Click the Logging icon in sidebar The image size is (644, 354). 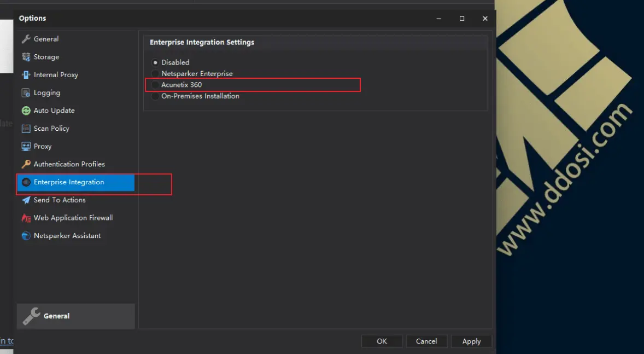point(26,93)
